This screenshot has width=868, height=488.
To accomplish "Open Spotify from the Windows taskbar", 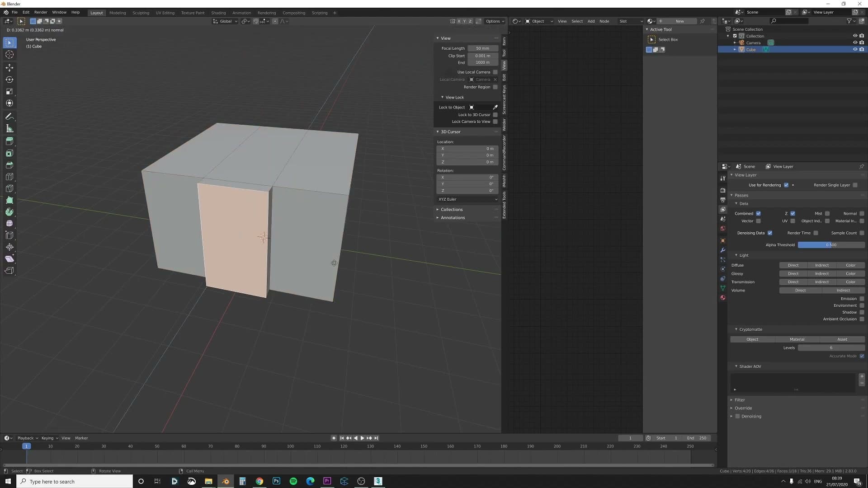I will pos(293,481).
